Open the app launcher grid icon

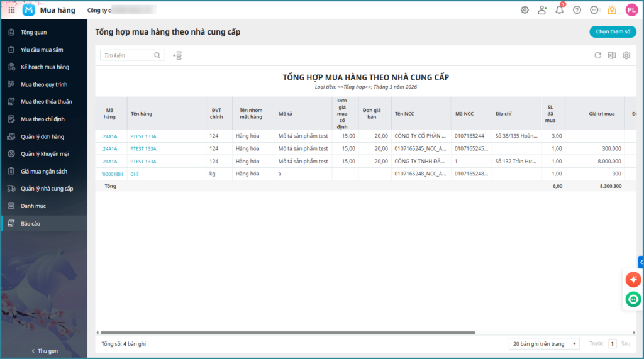[x=12, y=10]
